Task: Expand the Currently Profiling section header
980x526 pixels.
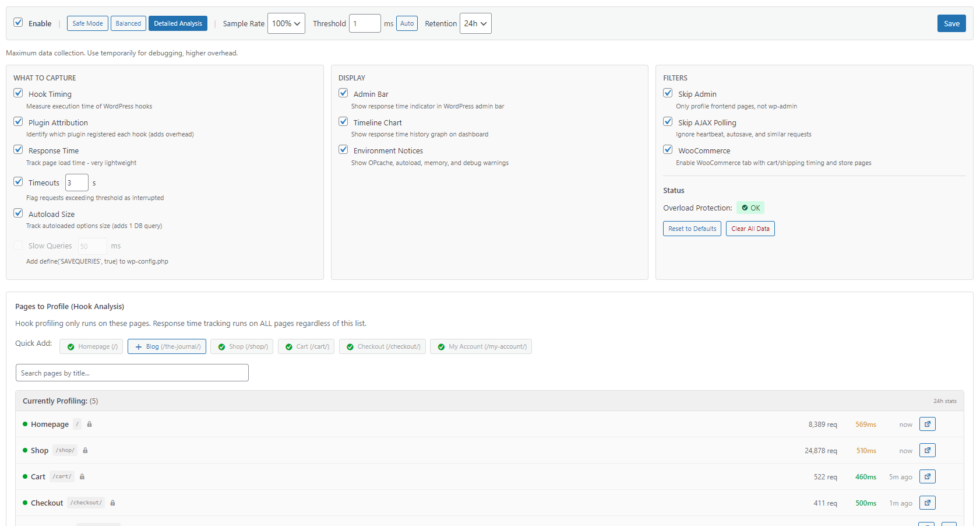Action: (x=60, y=401)
